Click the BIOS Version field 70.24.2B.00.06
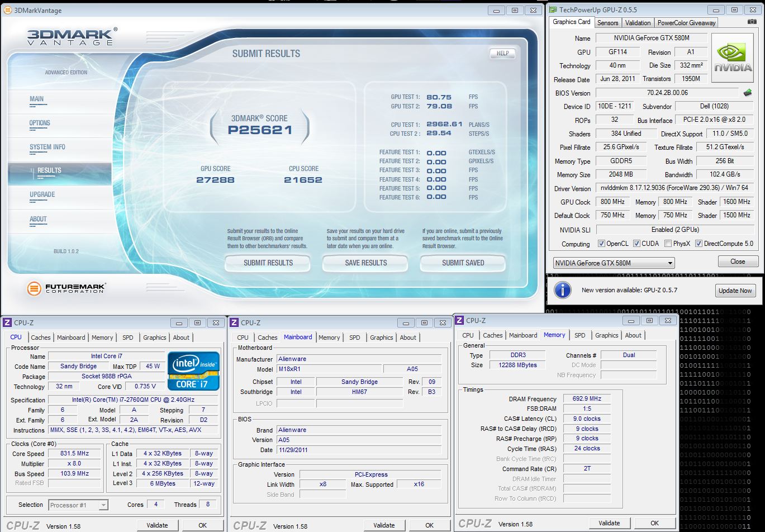The width and height of the screenshot is (765, 532). (667, 93)
